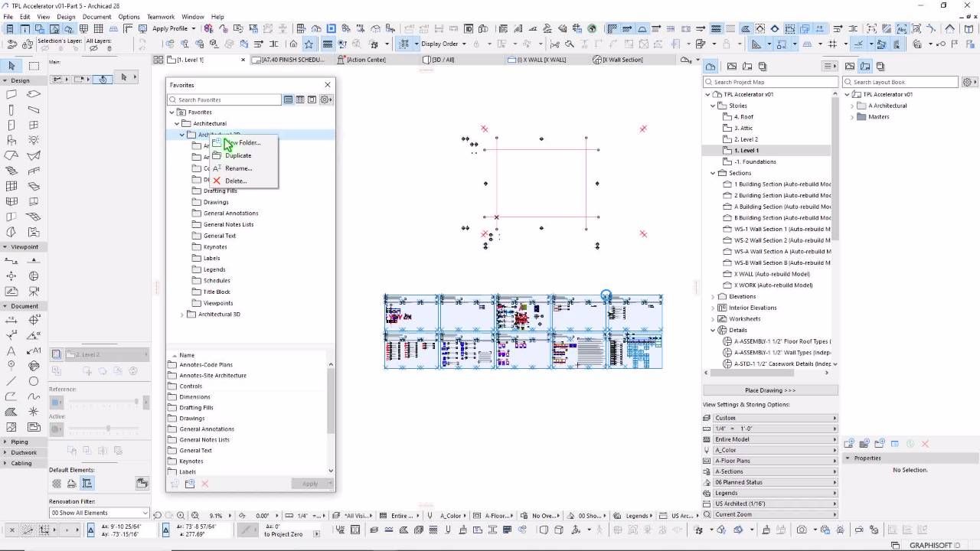This screenshot has width=980, height=551.
Task: Click new folder icon at Favorites panel bottom
Action: tap(190, 484)
